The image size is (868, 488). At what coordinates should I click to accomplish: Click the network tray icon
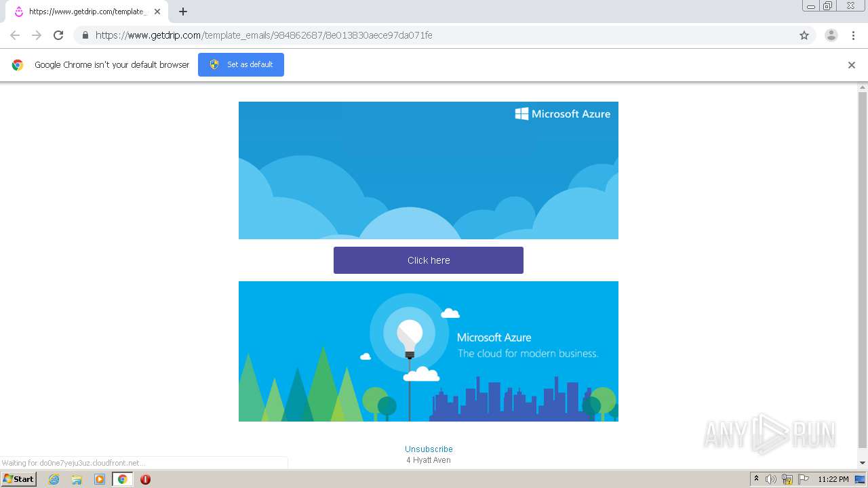coord(787,479)
